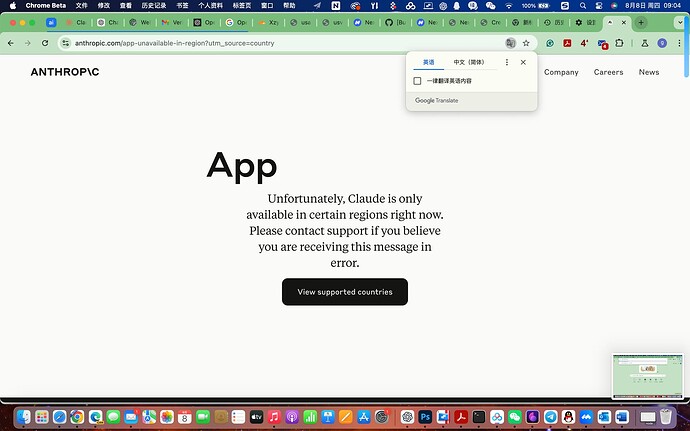Open translate popup three-dot options menu

(x=506, y=62)
